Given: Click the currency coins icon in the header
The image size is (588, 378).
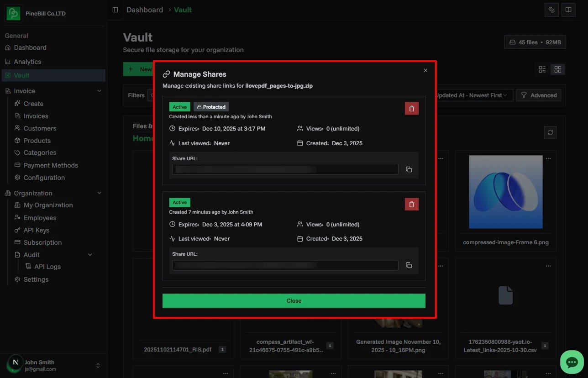Looking at the screenshot, I should click(x=551, y=9).
